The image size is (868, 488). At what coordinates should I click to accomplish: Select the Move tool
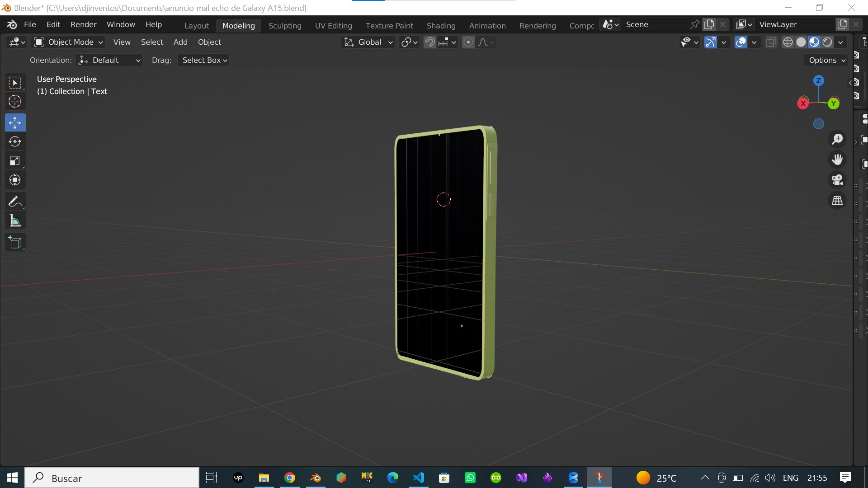[15, 122]
